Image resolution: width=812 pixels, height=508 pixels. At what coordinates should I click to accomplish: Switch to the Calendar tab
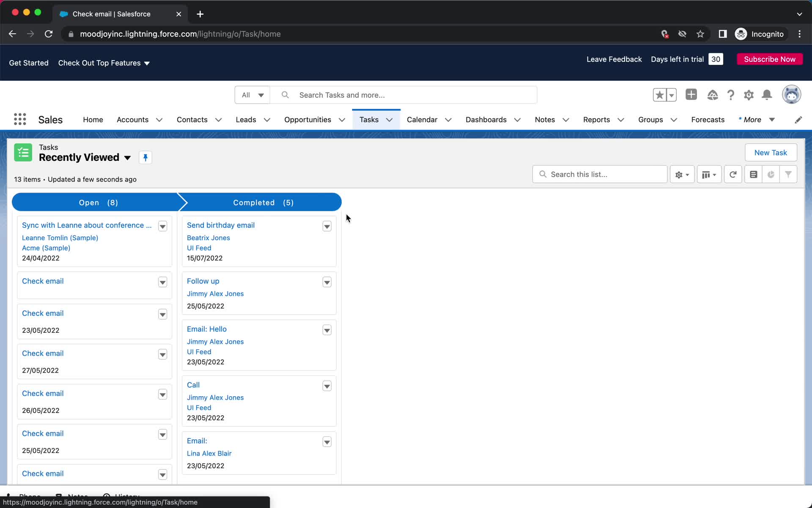[x=422, y=120]
